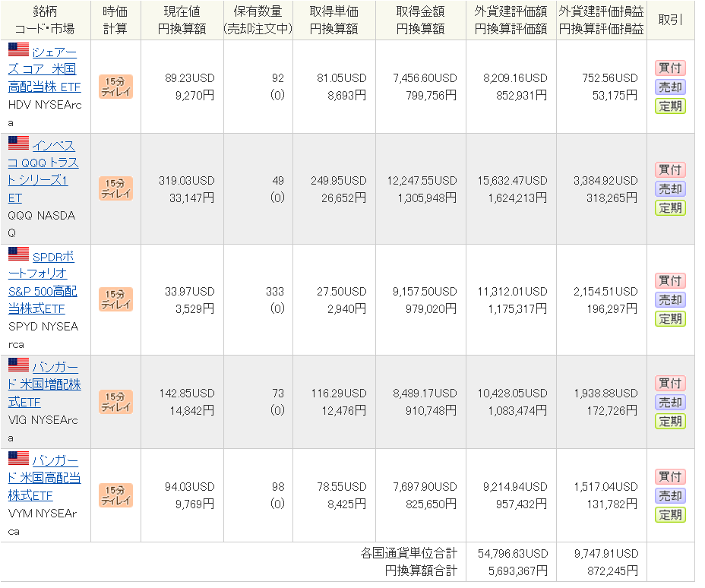Click the HDV NYSEArca ticker text
Viewport: 705px width, 588px height.
coord(45,114)
